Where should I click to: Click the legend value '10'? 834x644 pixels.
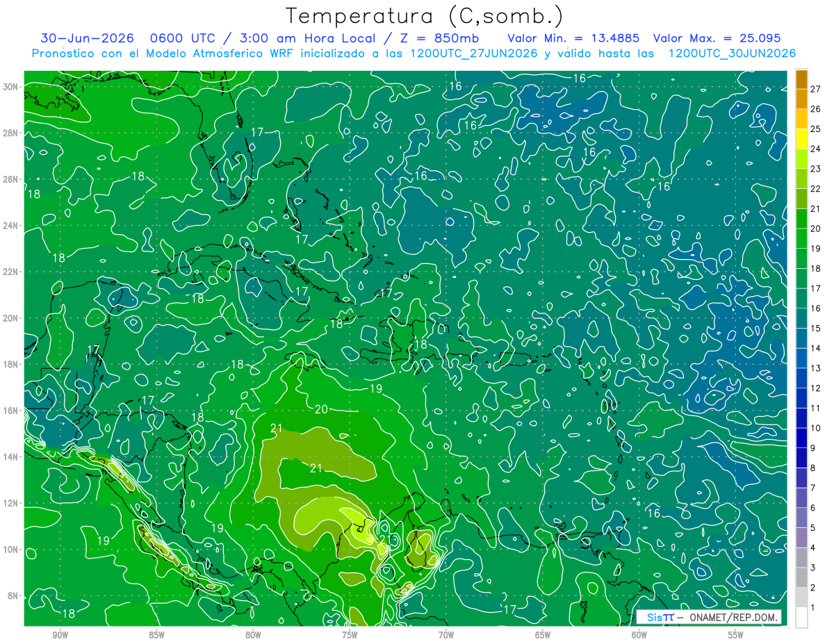pyautogui.click(x=816, y=428)
